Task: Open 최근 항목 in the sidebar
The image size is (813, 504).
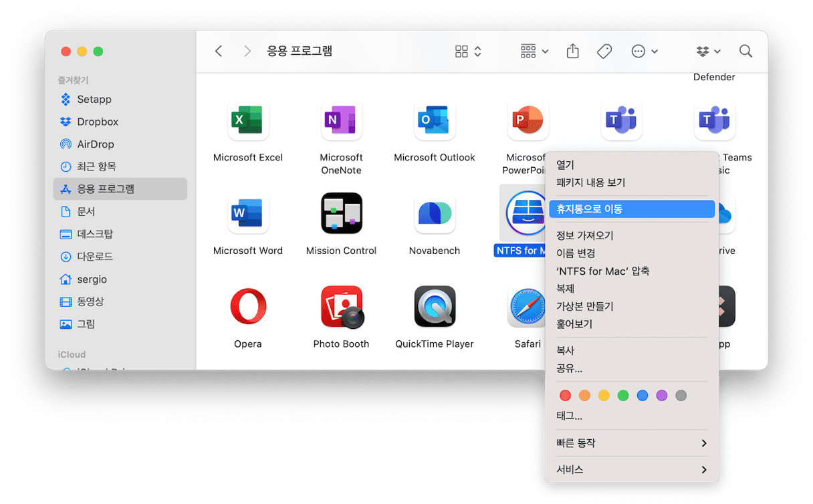Action: [x=120, y=166]
